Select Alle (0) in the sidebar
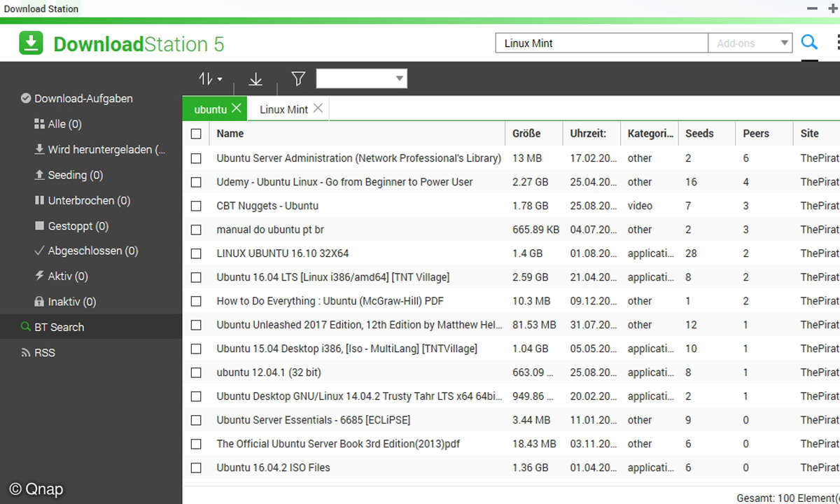The height and width of the screenshot is (504, 840). point(58,124)
